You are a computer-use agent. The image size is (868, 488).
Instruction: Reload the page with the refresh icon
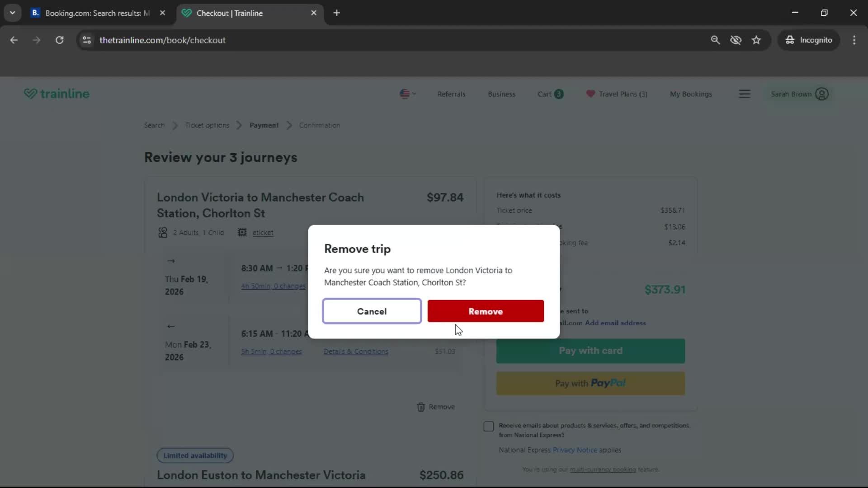(59, 40)
